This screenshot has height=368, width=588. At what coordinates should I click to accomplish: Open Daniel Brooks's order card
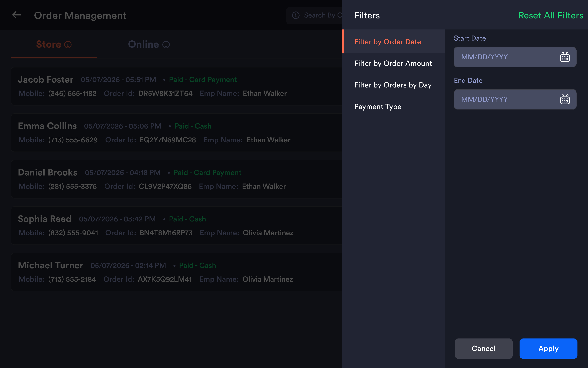(176, 179)
